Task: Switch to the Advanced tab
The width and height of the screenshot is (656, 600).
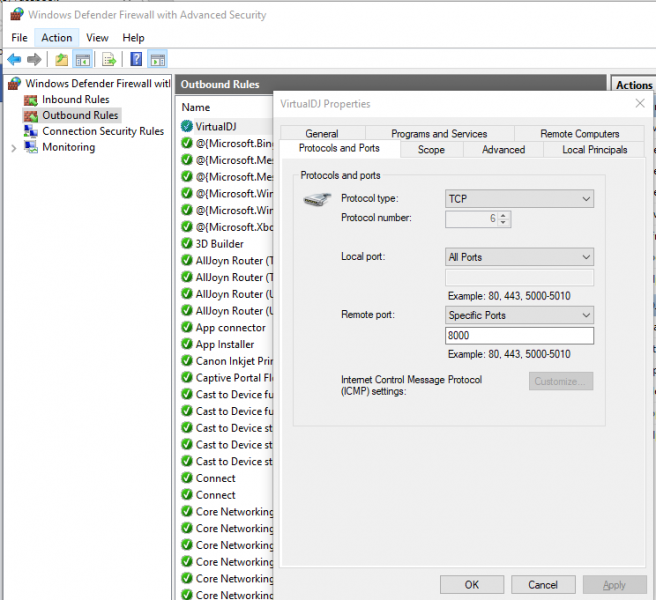Action: pos(503,149)
